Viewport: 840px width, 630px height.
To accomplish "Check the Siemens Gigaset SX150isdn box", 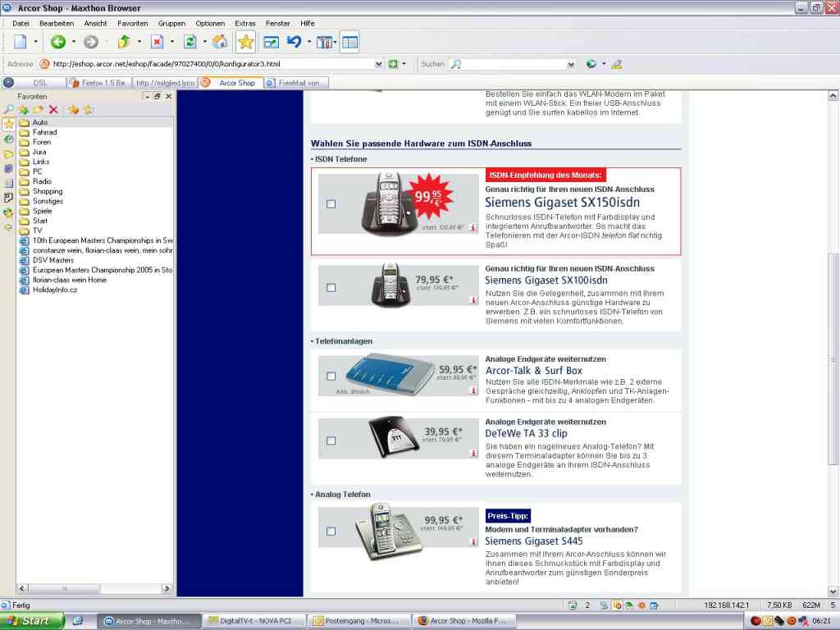I will point(331,204).
